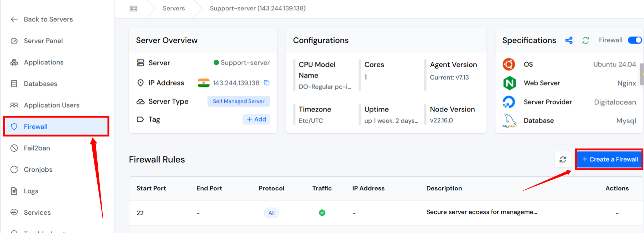Click the Server Panel gauge icon
The image size is (644, 233).
click(14, 41)
